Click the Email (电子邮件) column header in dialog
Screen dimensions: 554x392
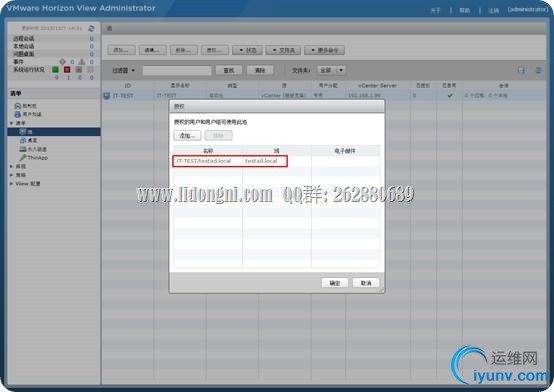346,151
